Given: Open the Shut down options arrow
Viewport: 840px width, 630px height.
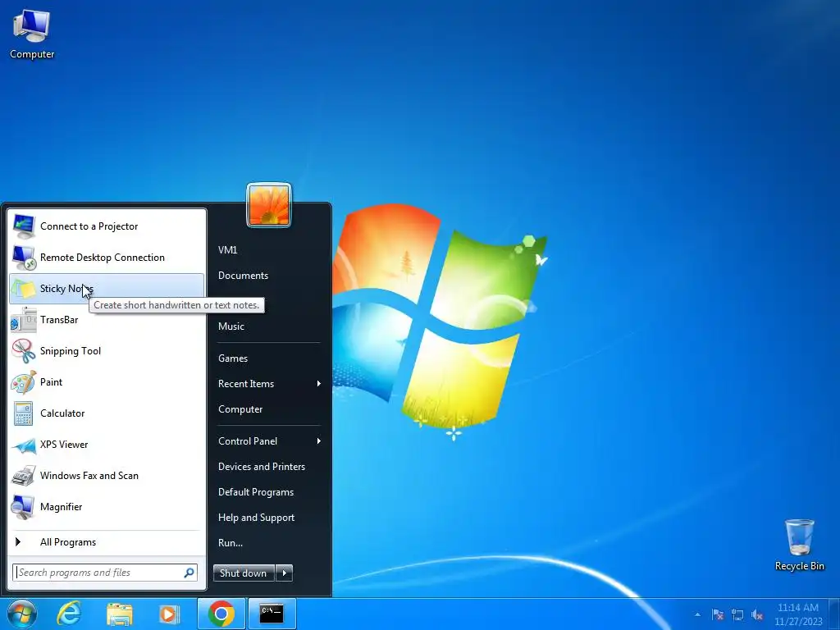Looking at the screenshot, I should pyautogui.click(x=285, y=573).
